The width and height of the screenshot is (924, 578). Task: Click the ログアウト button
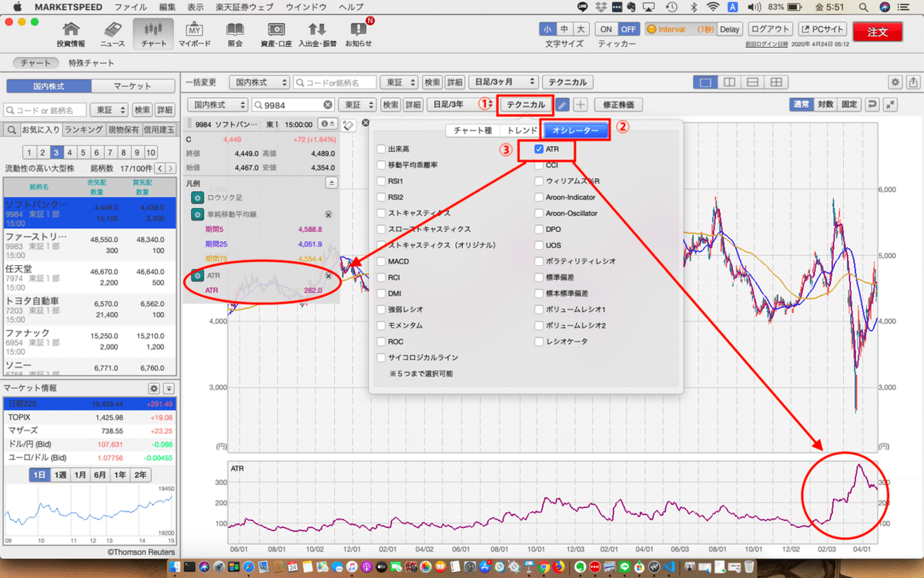click(770, 29)
